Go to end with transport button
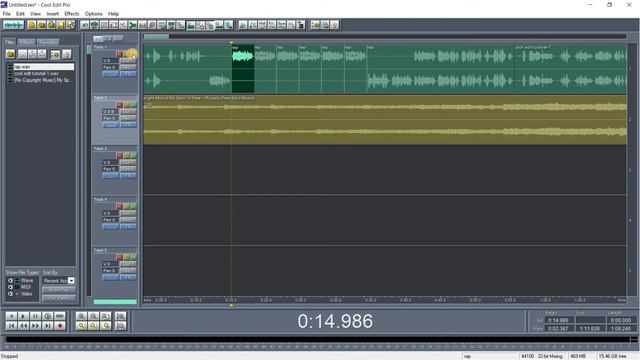 coord(47,326)
